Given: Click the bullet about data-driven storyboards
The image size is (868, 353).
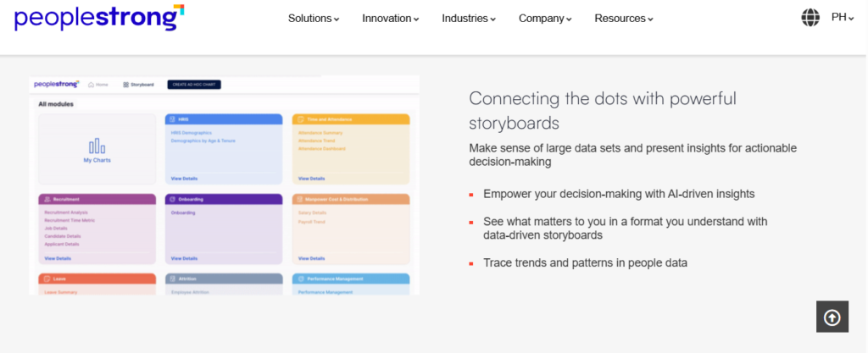Looking at the screenshot, I should [626, 229].
